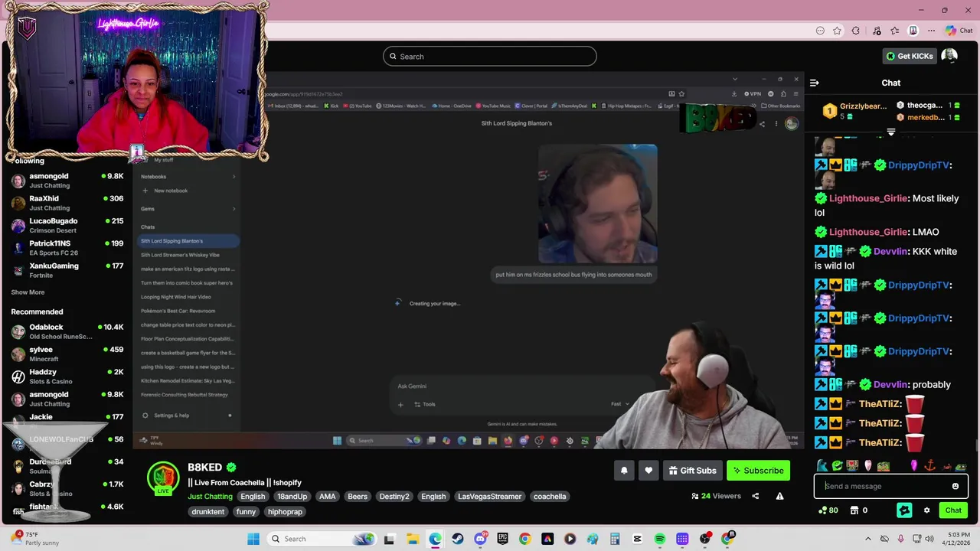Open Copilot Chat in browser toolbar
980x551 pixels.
[x=959, y=31]
